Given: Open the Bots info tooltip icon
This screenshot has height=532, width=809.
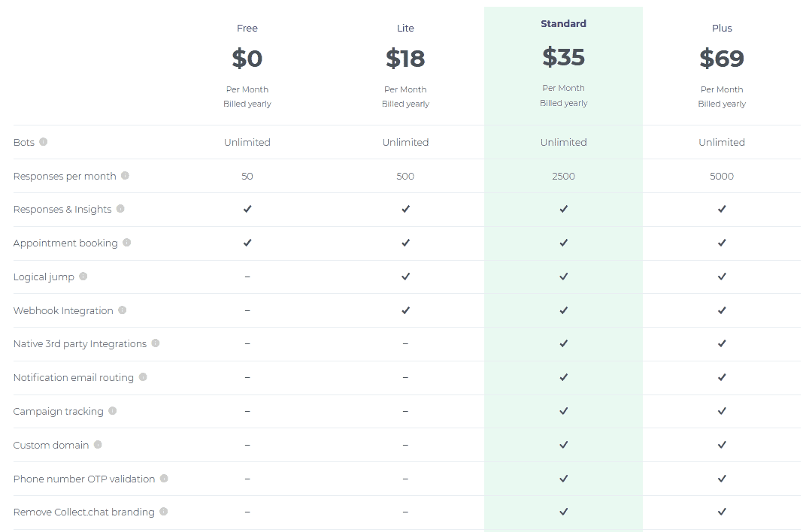Looking at the screenshot, I should tap(44, 142).
